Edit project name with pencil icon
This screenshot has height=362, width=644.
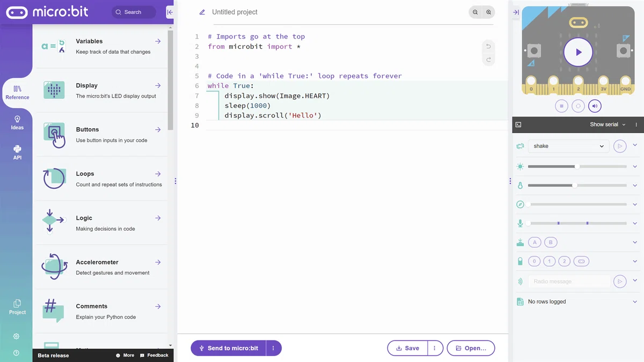pyautogui.click(x=202, y=12)
